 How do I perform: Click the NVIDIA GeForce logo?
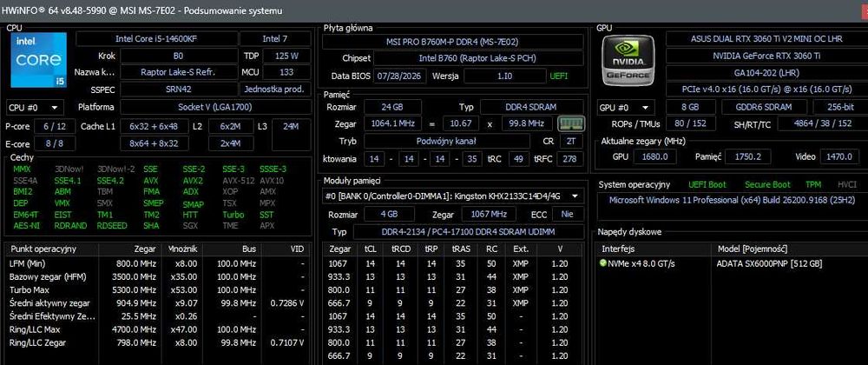tap(628, 60)
